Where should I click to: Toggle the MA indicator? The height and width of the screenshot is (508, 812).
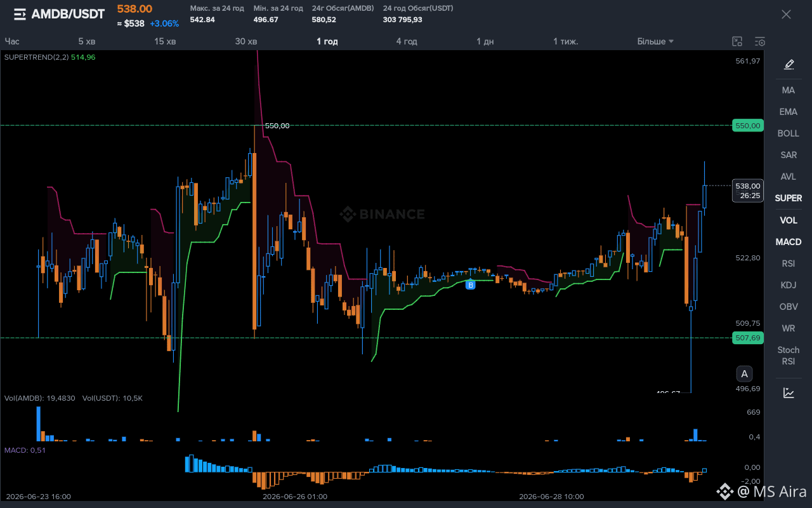[789, 90]
